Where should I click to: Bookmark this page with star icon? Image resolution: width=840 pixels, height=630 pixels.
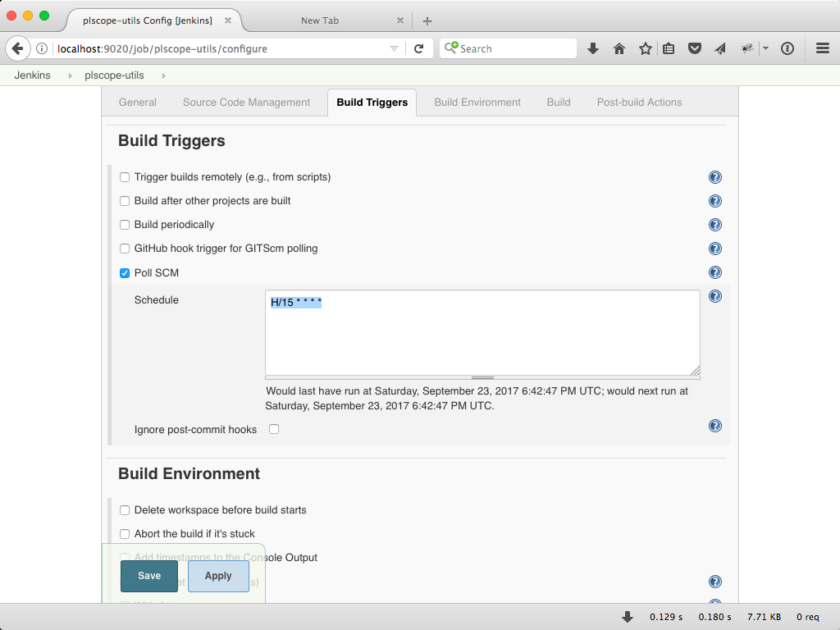click(645, 48)
